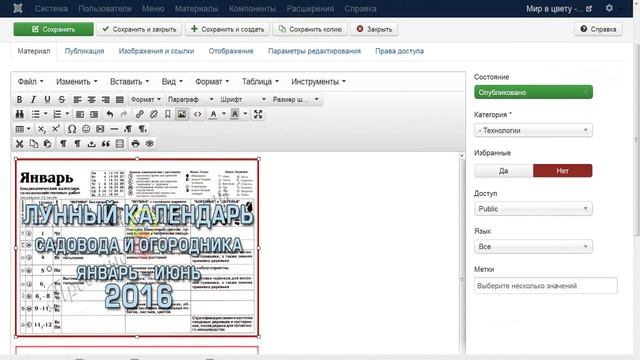This screenshot has width=640, height=360.
Task: Copy selection in editor toolbar
Action: (x=33, y=144)
